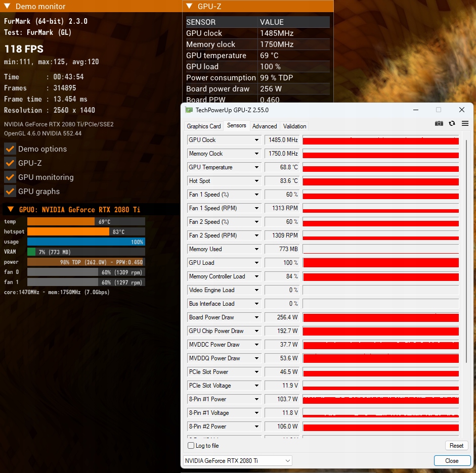
Task: Turn off the GPU graphs checkbox
Action: 10,192
